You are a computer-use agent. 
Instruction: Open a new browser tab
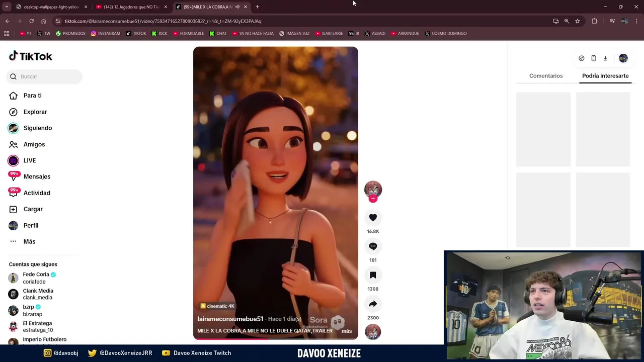[x=258, y=7]
